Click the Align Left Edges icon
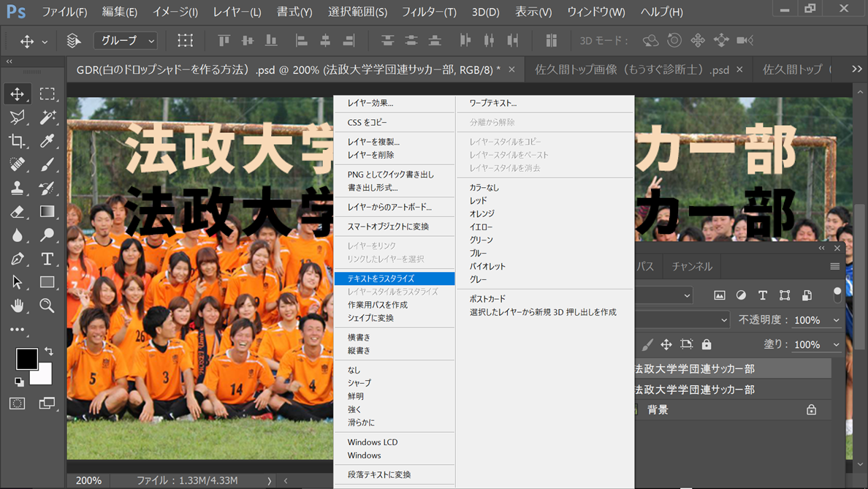 pos(301,40)
